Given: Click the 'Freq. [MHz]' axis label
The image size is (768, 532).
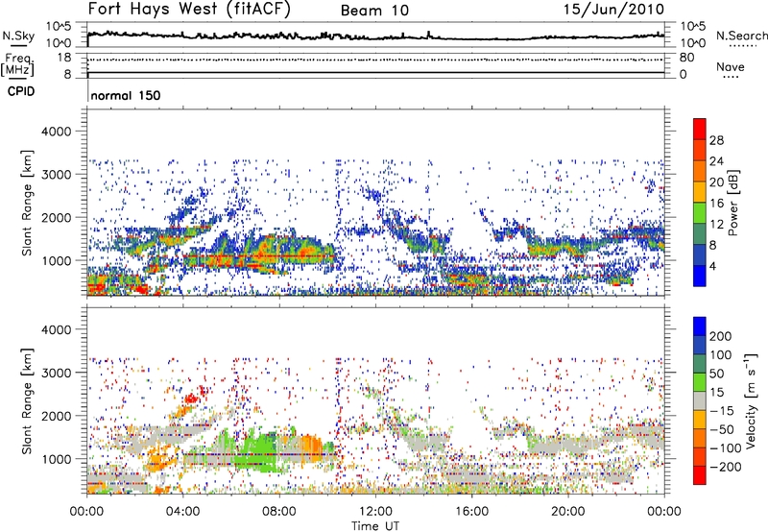Looking at the screenshot, I should click(17, 65).
